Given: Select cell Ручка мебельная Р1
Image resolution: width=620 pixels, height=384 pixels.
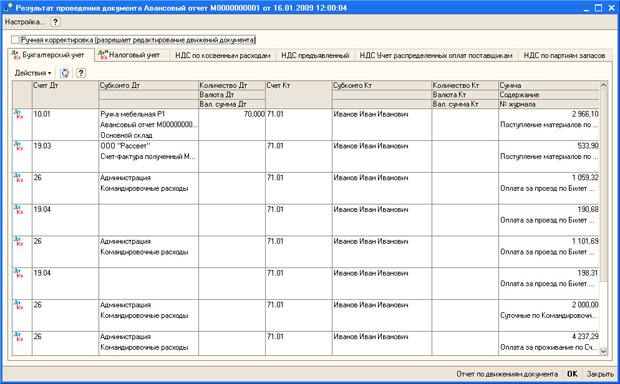Looking at the screenshot, I should pos(148,114).
